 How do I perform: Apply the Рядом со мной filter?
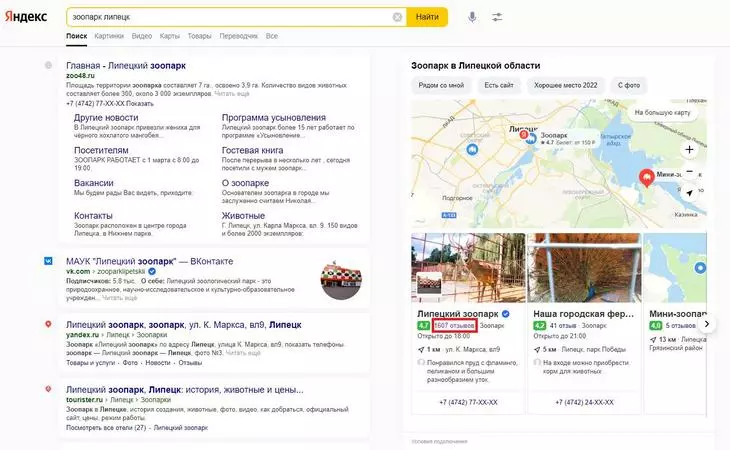[x=441, y=85]
